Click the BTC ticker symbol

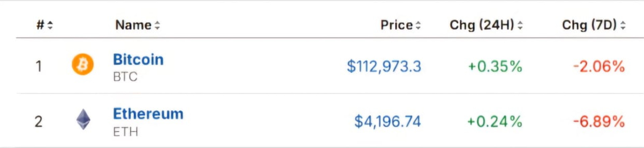(x=125, y=77)
